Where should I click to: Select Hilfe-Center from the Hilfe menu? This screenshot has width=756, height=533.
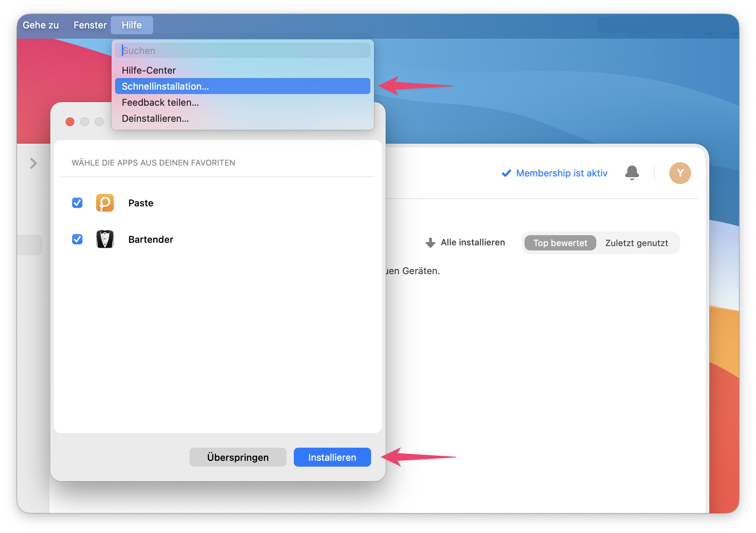pyautogui.click(x=243, y=70)
